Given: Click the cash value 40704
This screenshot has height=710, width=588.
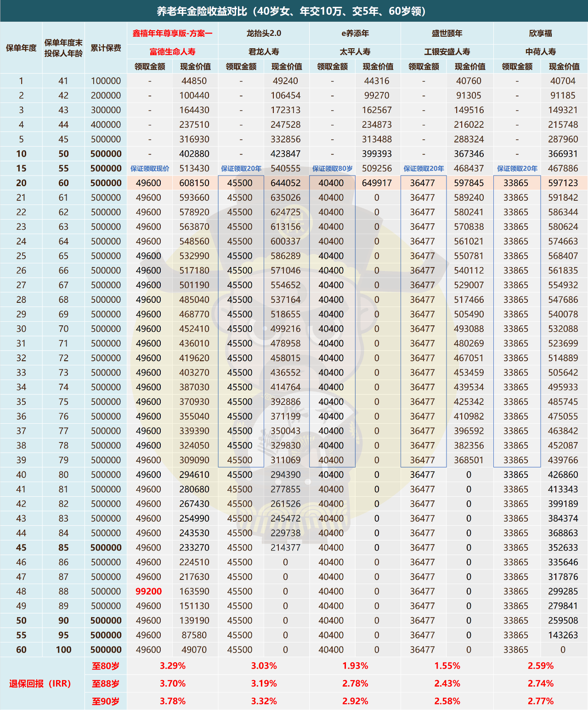Looking at the screenshot, I should [563, 81].
